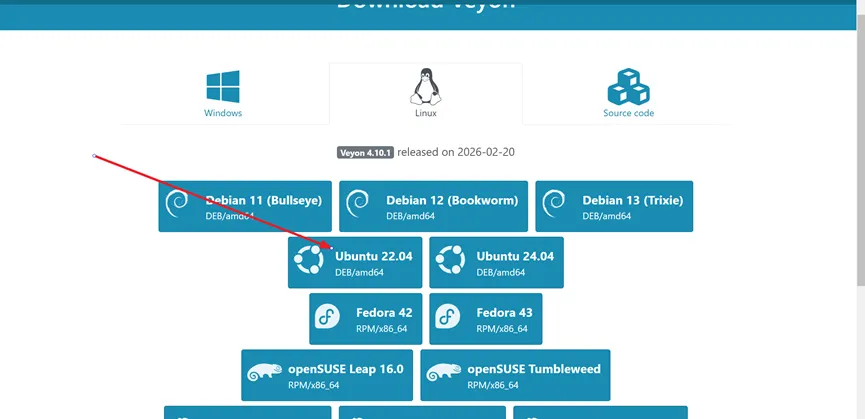Click the Ubuntu 22.04 circle logo
The width and height of the screenshot is (865, 419).
pyautogui.click(x=309, y=260)
